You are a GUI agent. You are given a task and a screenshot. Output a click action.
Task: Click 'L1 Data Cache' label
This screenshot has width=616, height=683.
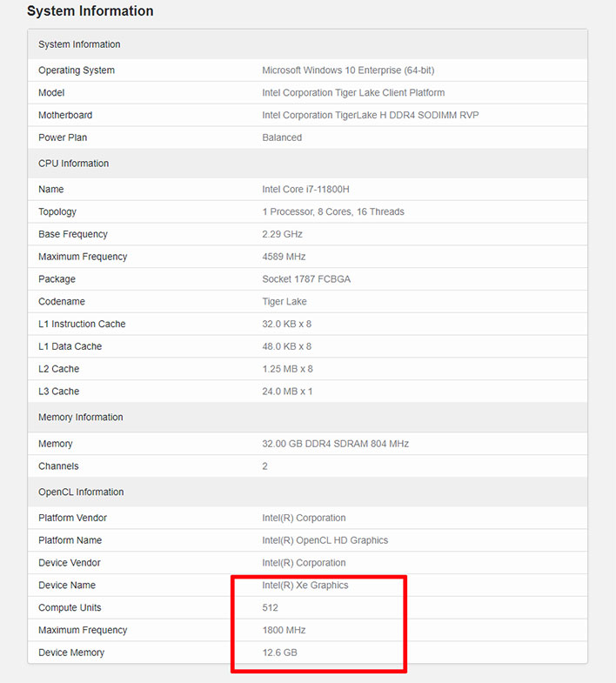point(70,346)
